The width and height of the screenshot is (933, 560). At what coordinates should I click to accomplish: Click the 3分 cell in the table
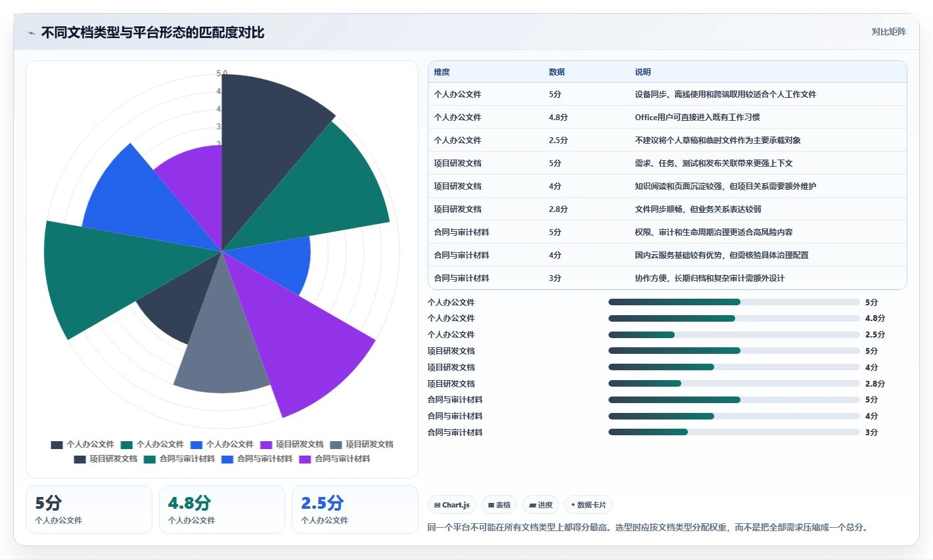click(x=555, y=278)
